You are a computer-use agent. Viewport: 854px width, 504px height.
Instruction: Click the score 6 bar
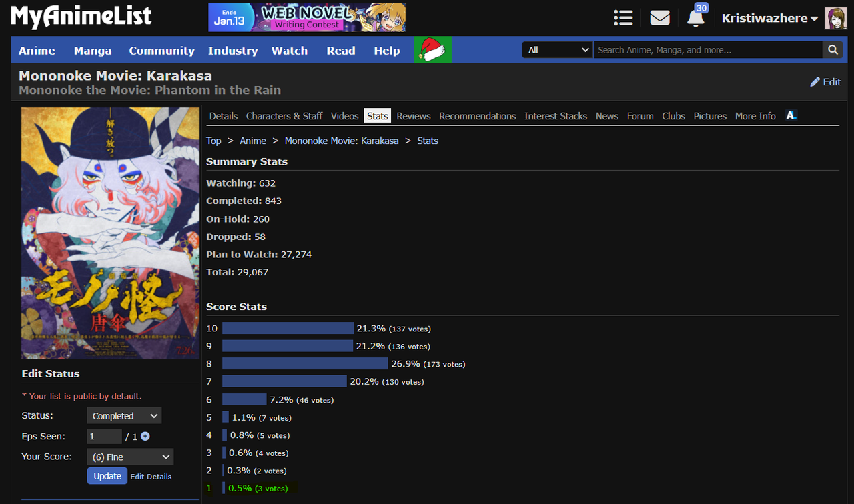click(244, 399)
